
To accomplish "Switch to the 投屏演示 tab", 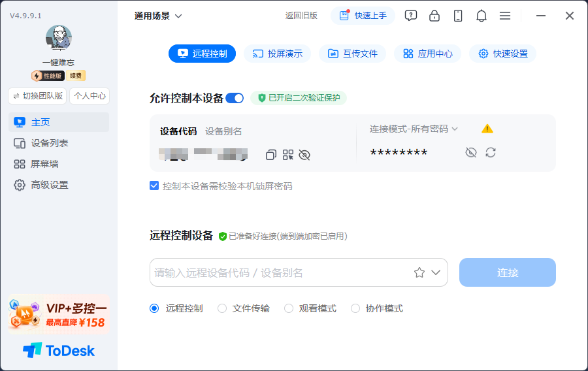I will click(277, 54).
